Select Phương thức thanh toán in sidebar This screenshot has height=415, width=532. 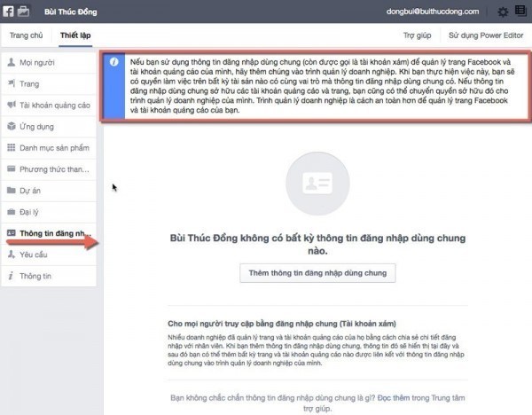(53, 169)
